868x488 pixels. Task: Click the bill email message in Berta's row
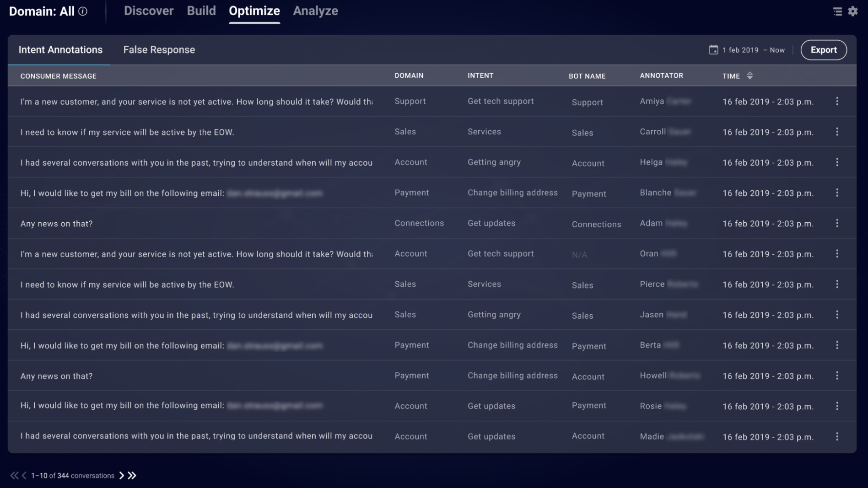(x=171, y=346)
